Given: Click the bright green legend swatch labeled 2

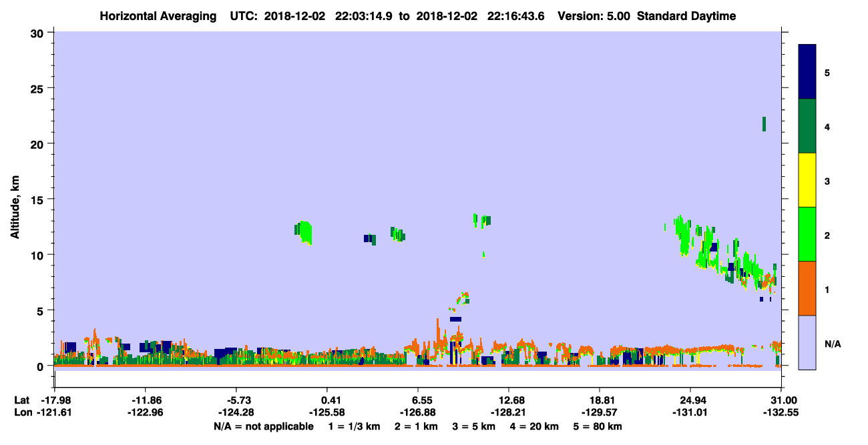Looking at the screenshot, I should [x=807, y=234].
